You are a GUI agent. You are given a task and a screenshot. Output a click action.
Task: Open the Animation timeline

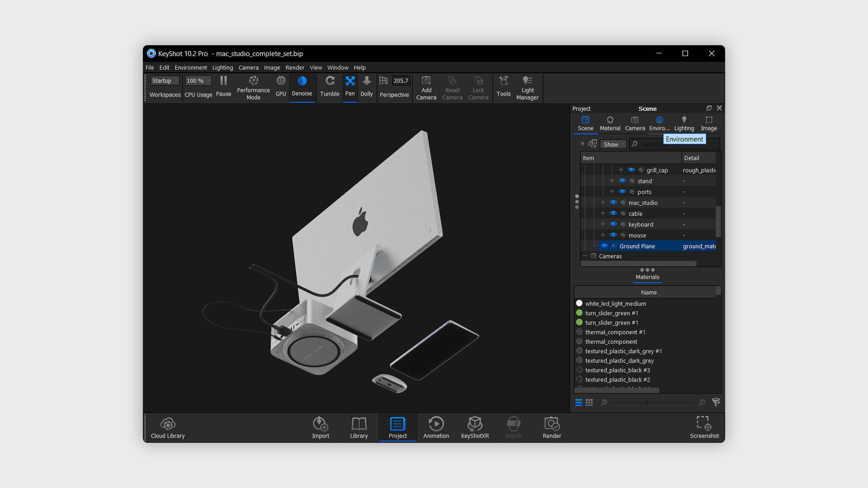(436, 427)
